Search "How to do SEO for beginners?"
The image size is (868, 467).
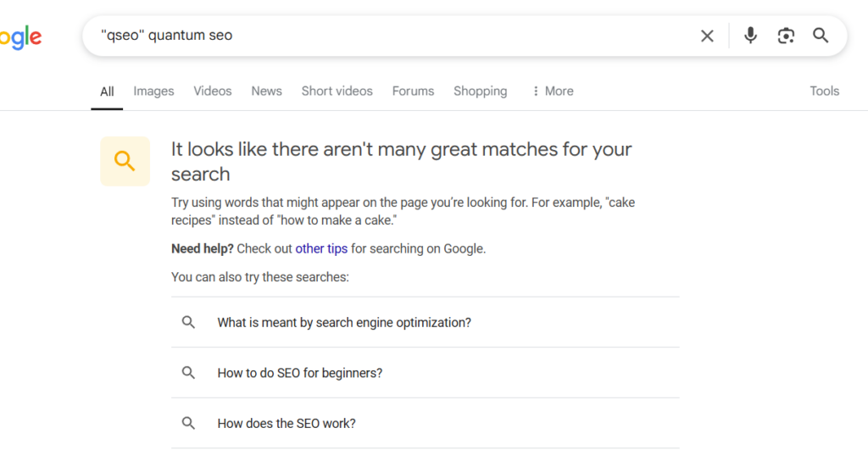coord(426,373)
